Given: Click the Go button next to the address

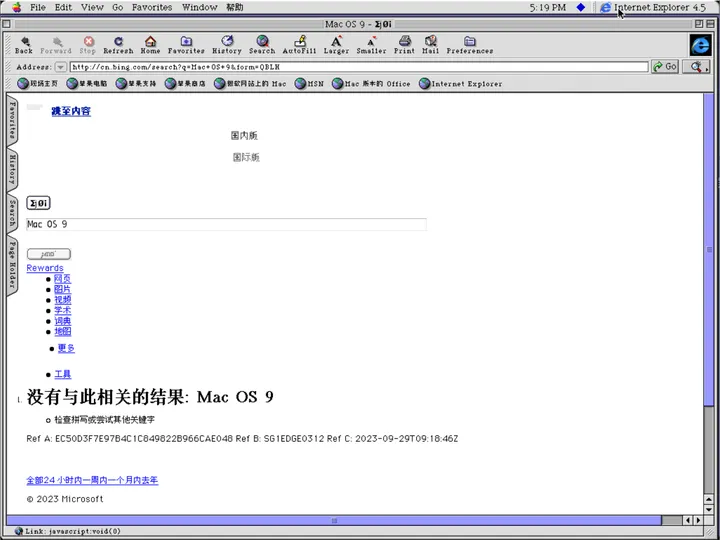Looking at the screenshot, I should pyautogui.click(x=664, y=67).
